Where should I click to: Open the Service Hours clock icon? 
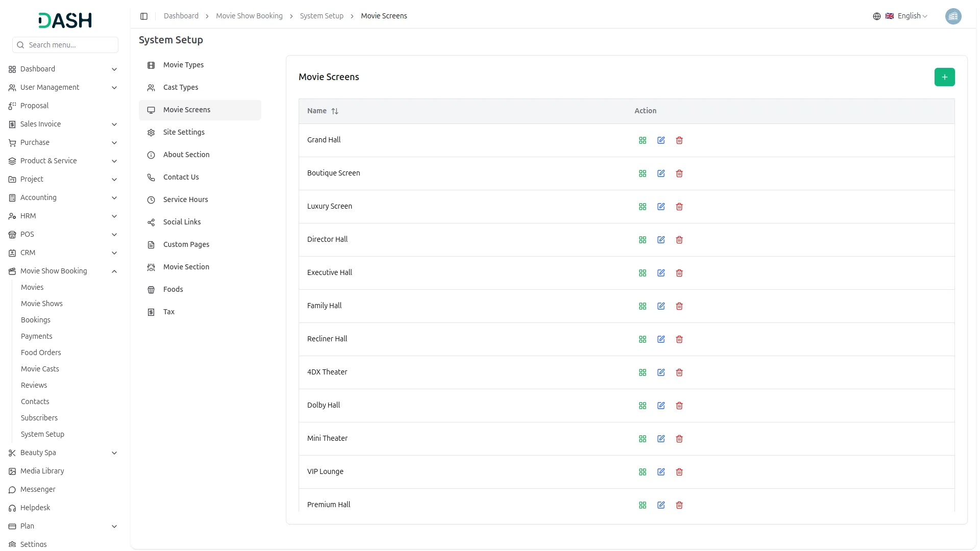(x=151, y=199)
